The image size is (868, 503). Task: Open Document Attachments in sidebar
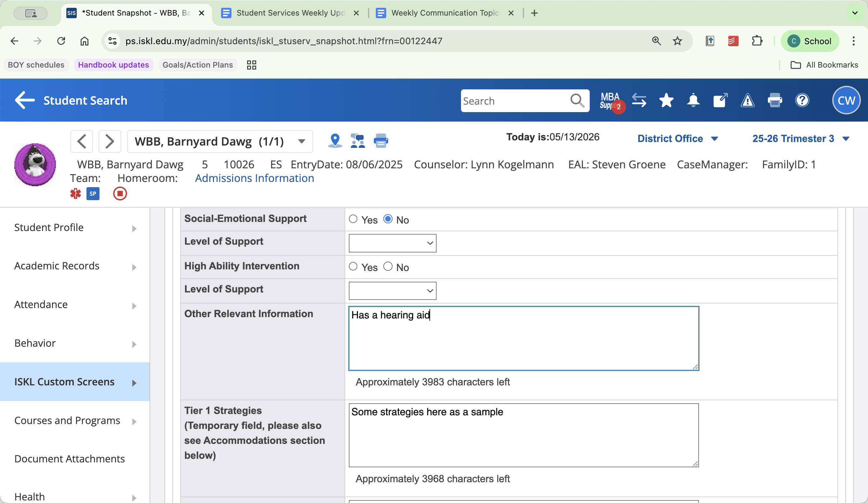click(x=75, y=459)
